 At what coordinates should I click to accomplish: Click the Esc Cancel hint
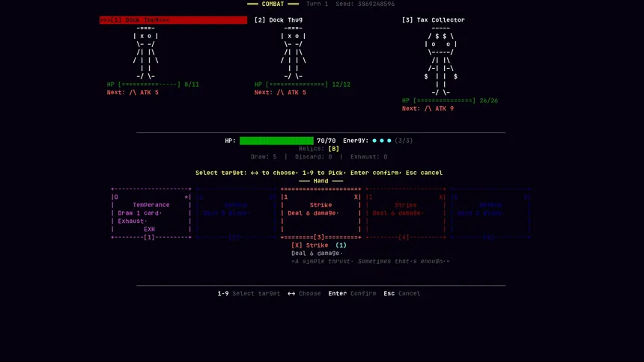coord(401,294)
